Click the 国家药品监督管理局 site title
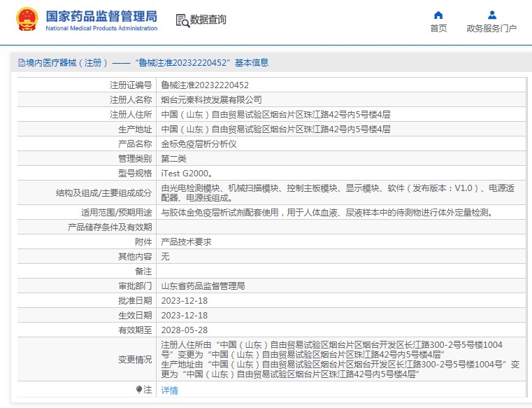This screenshot has height=408, width=532. point(101,17)
